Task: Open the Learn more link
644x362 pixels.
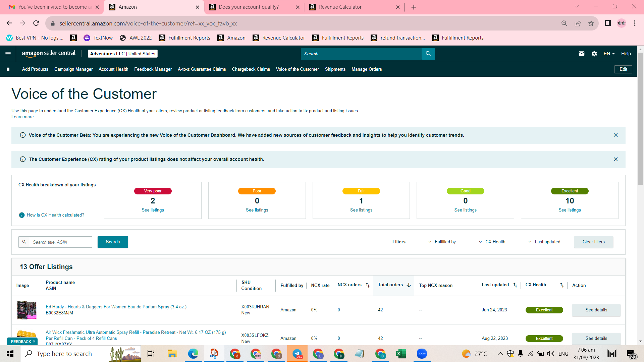Action: [x=22, y=117]
